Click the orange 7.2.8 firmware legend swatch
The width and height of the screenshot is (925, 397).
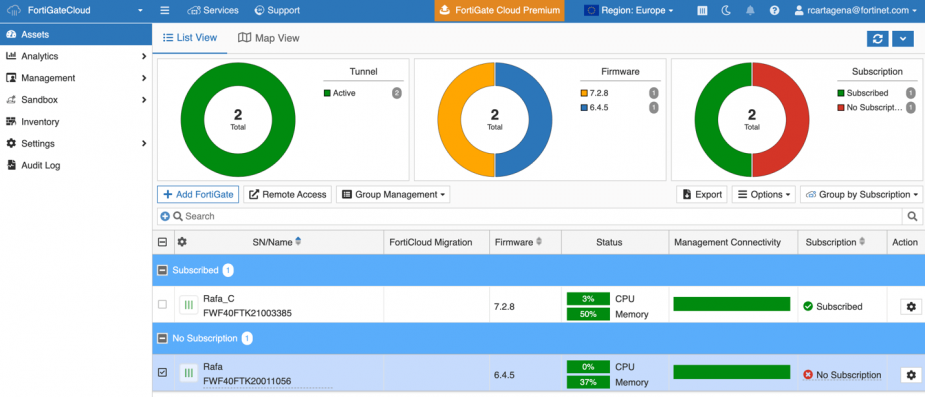click(x=584, y=93)
